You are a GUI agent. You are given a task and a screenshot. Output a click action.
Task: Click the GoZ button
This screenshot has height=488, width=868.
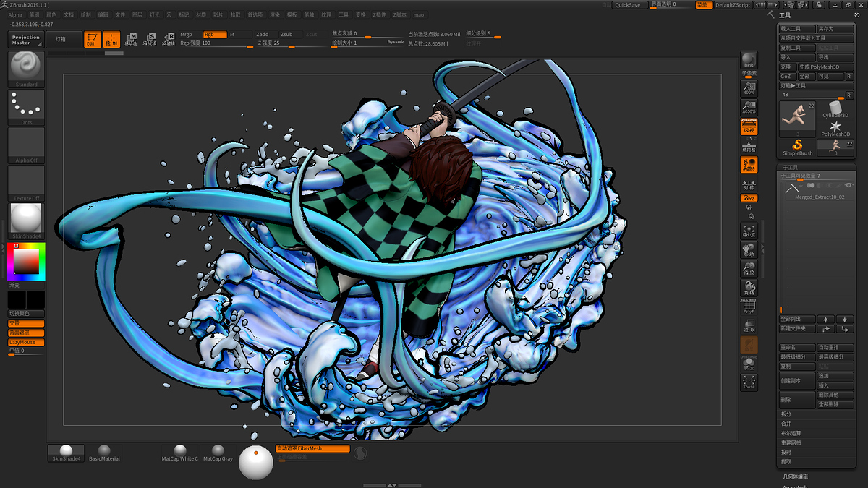pos(787,76)
